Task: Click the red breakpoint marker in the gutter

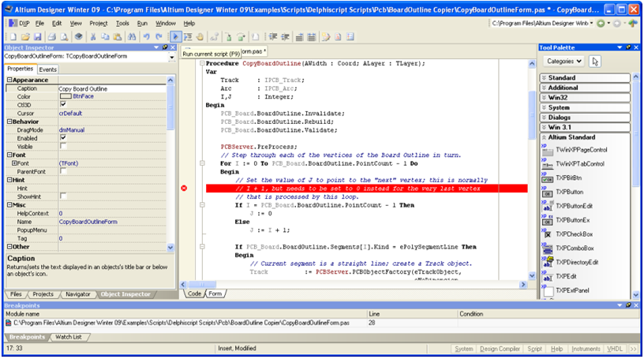Action: click(184, 188)
